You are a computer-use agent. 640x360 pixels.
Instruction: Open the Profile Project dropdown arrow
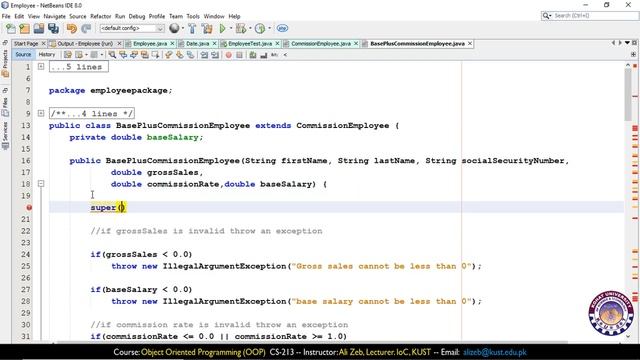pyautogui.click(x=269, y=28)
